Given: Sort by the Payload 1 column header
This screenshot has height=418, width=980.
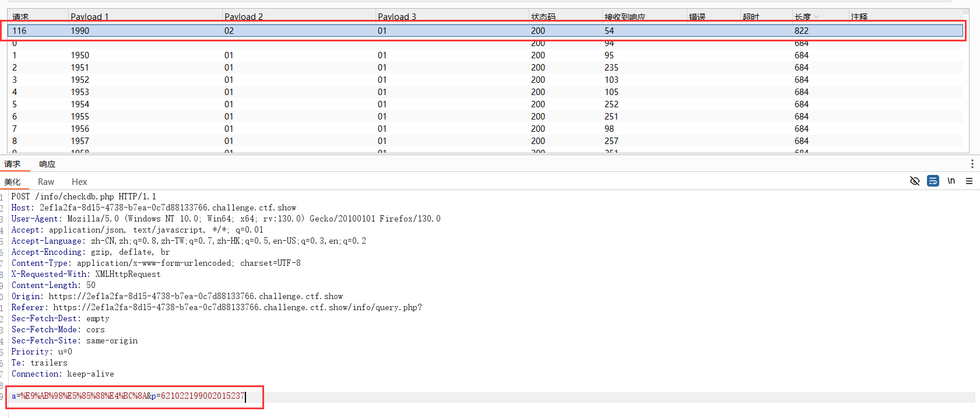Looking at the screenshot, I should [90, 17].
